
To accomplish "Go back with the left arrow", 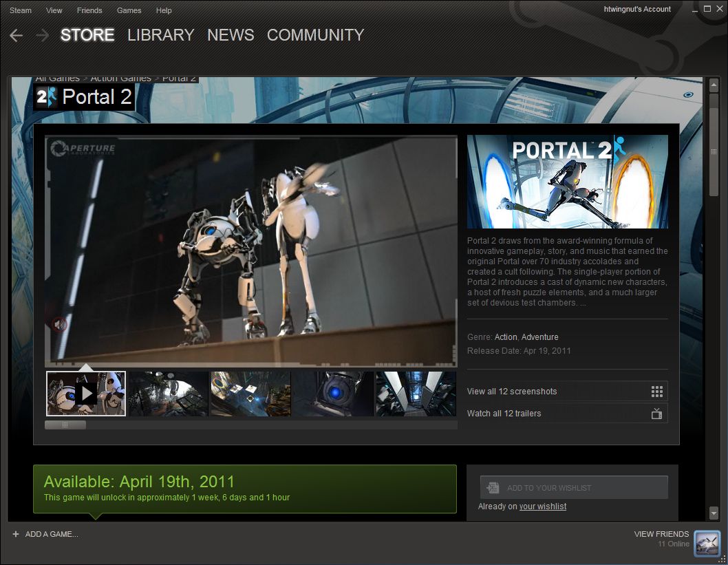I will pos(17,35).
